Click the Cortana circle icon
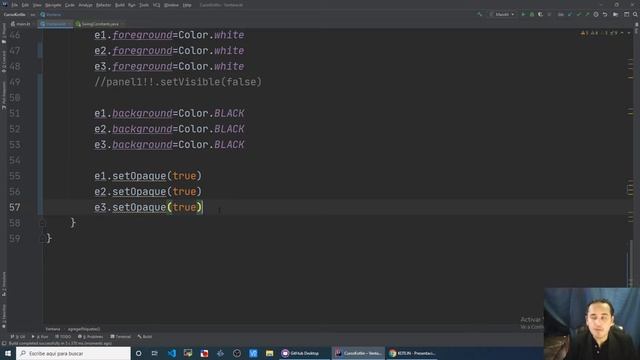This screenshot has height=360, width=640. pos(138,353)
